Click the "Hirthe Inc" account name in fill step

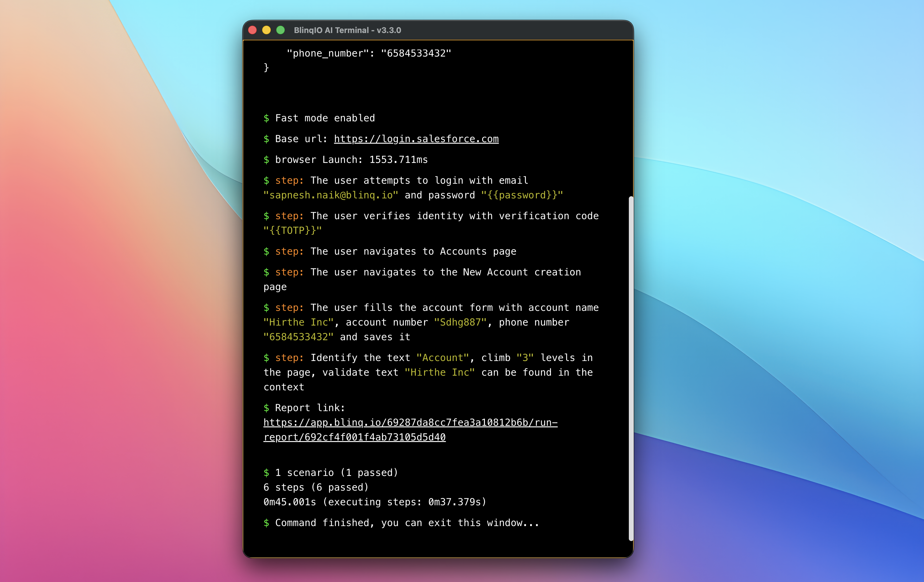(x=298, y=322)
